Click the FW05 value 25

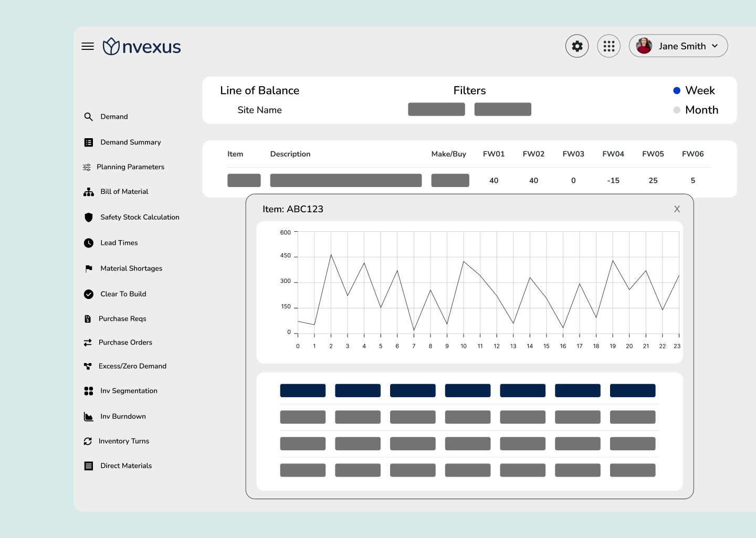(x=653, y=181)
